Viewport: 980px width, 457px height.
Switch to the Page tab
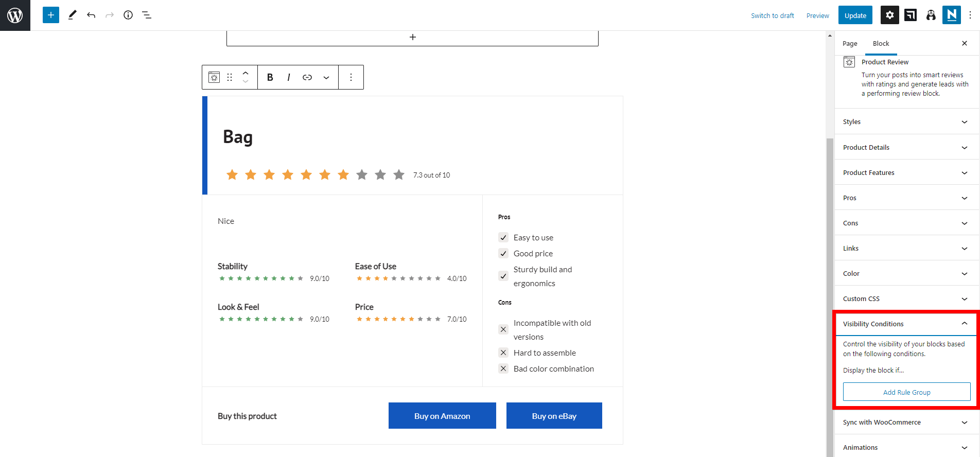[x=850, y=44]
